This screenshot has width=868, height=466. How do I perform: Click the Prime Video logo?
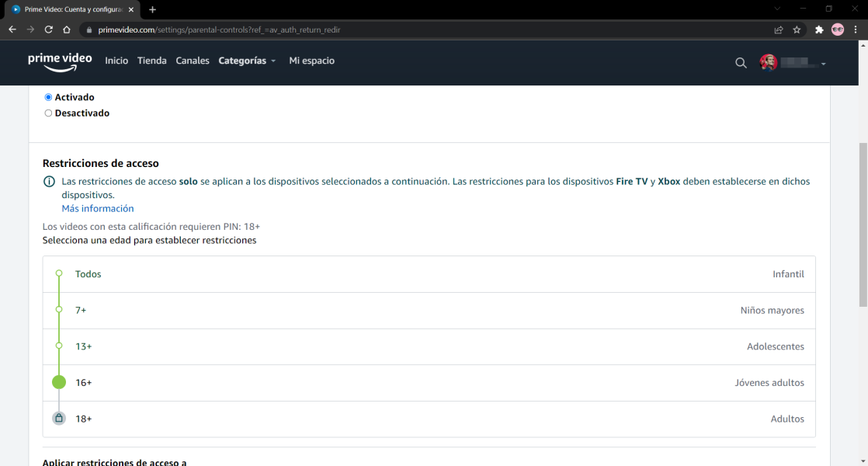[x=60, y=61]
